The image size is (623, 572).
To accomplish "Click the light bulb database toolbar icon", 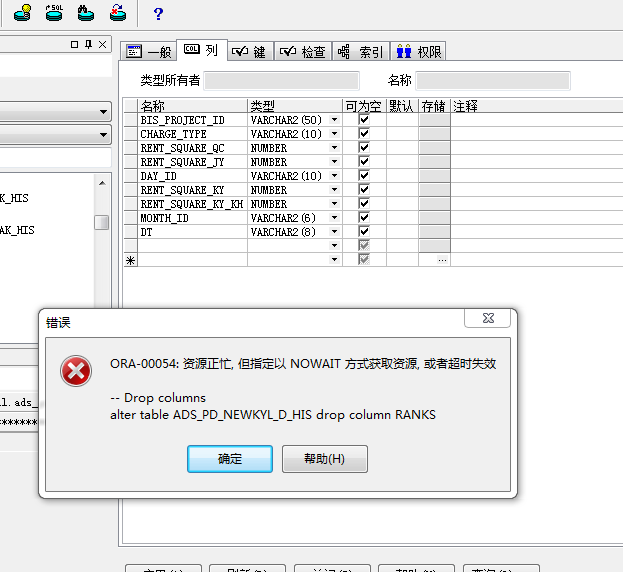I will [x=21, y=12].
